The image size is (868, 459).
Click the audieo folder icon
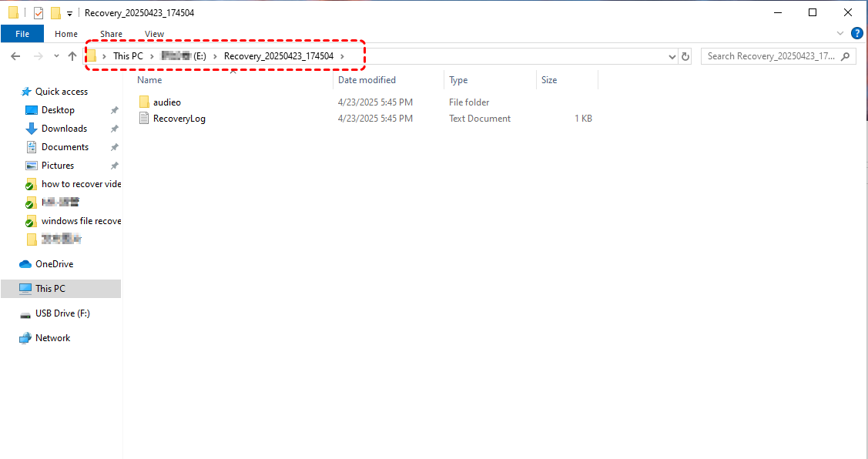144,102
